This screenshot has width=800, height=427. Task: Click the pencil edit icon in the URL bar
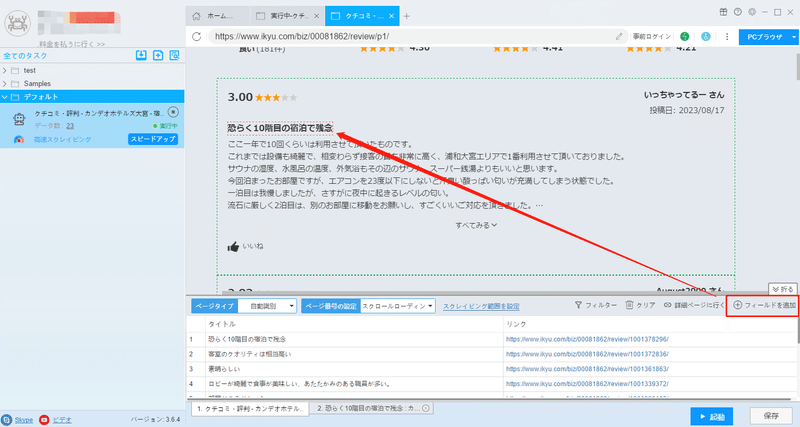pyautogui.click(x=619, y=36)
